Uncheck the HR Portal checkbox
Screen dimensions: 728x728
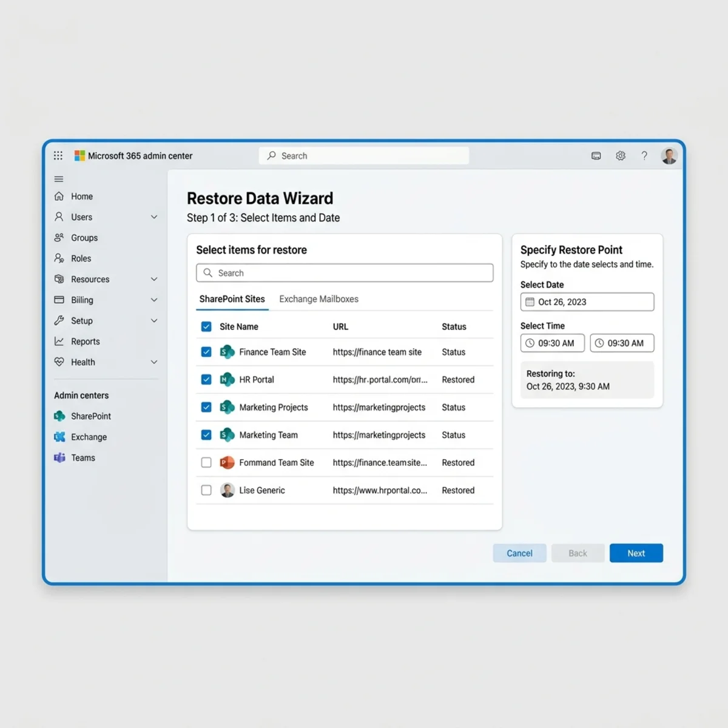coord(206,379)
